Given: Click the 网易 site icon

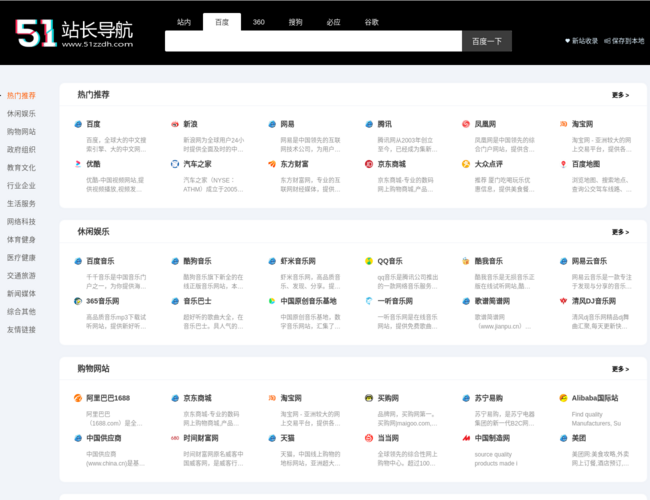Looking at the screenshot, I should coord(272,124).
